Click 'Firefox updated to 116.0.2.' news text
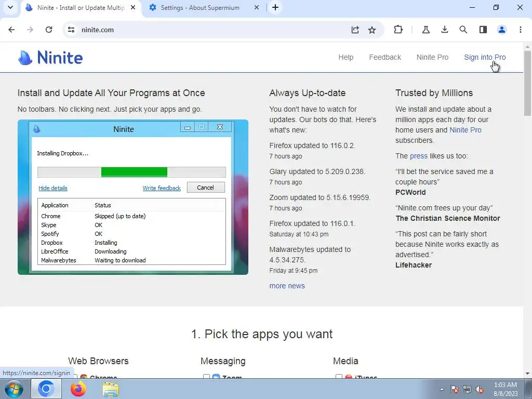532x399 pixels. tap(312, 145)
